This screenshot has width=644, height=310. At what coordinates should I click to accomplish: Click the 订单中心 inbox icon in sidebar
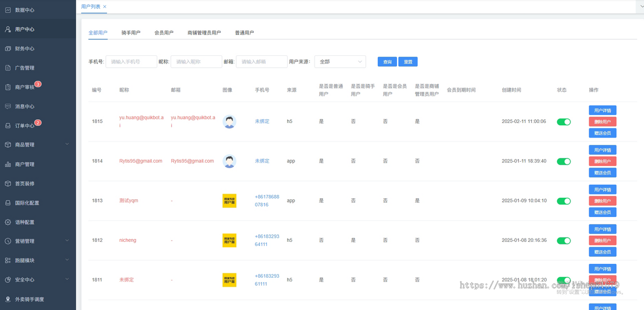8,126
